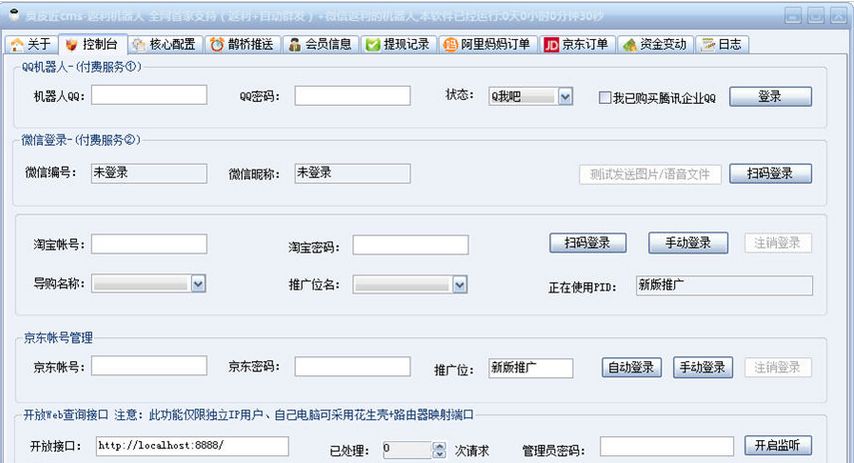Enable the 我已购买腾讯企业QQ checkbox
Screen dimensions: 854x463
[604, 98]
